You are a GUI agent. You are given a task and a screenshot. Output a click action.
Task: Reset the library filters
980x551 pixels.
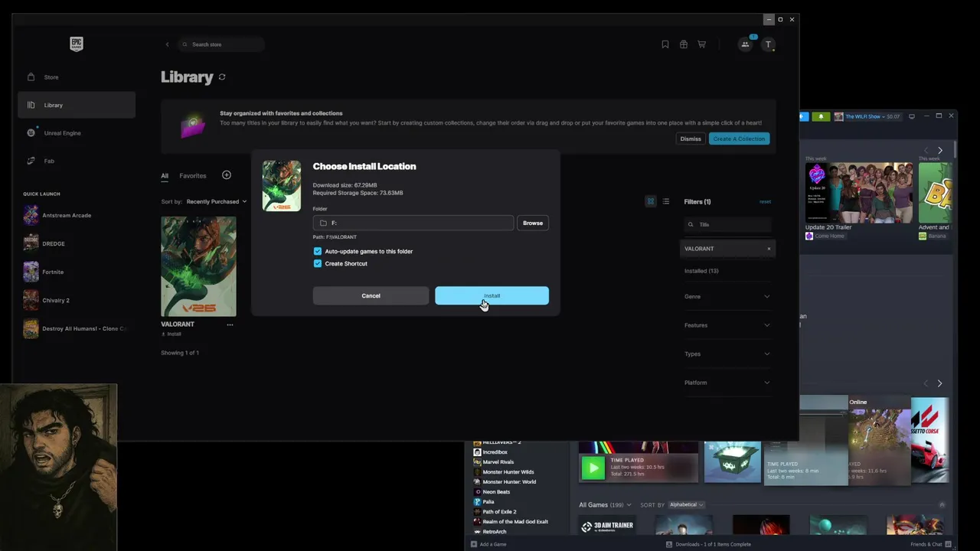point(765,202)
